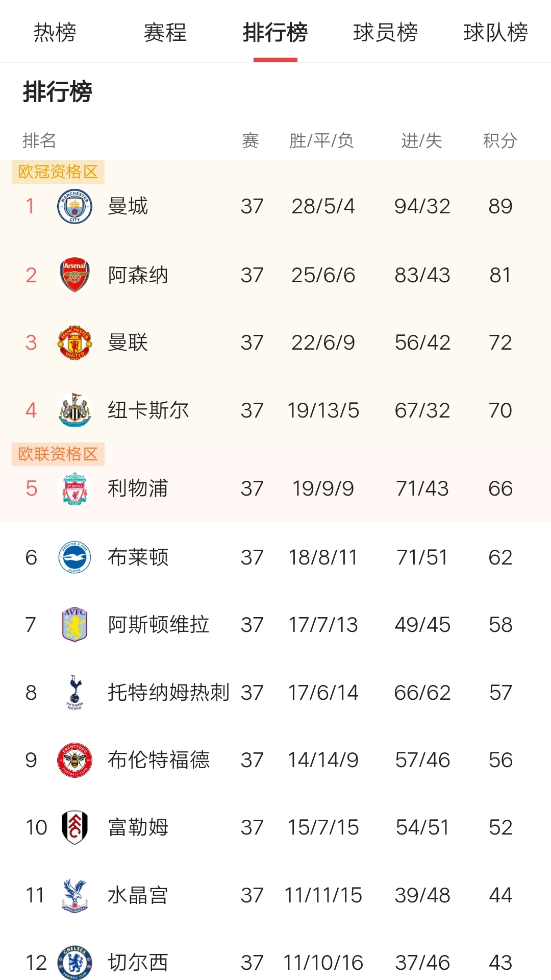
Task: Switch to the 热榜 tab
Action: pyautogui.click(x=55, y=33)
